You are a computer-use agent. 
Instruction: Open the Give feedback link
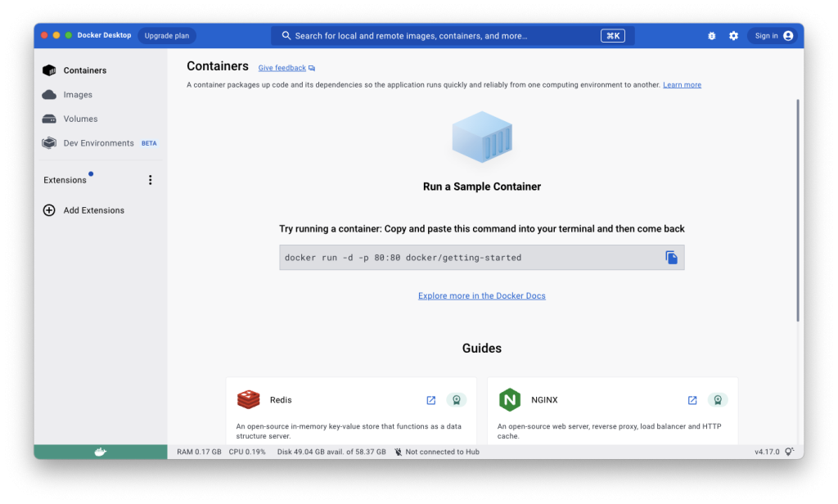[282, 68]
